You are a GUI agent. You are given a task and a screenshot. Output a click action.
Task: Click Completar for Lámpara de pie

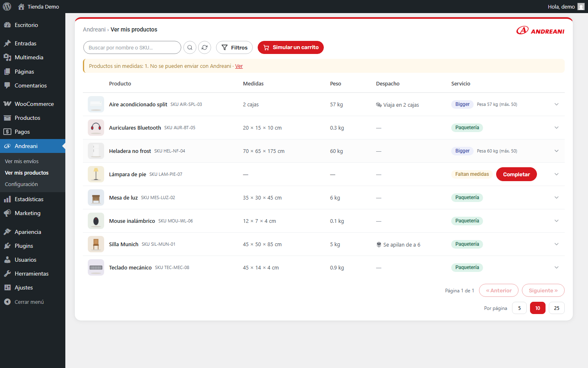coord(517,174)
